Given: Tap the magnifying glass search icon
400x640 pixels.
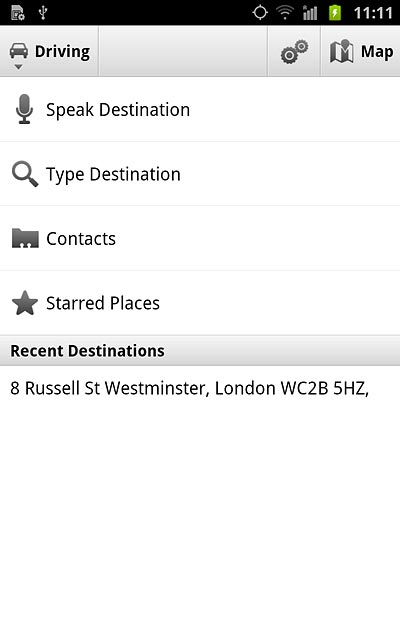Looking at the screenshot, I should click(x=25, y=174).
